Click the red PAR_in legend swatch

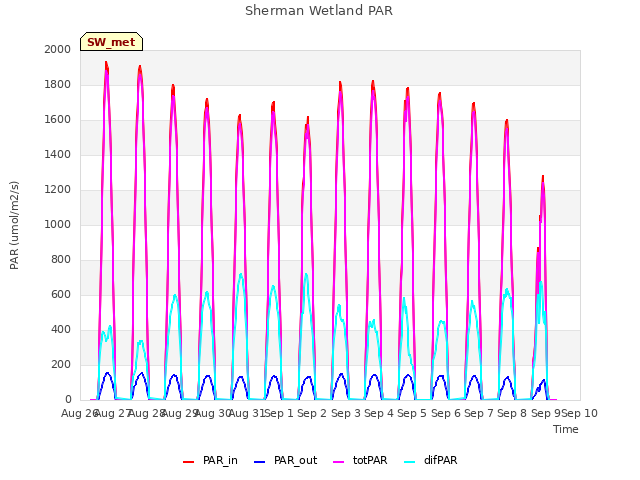(x=189, y=462)
